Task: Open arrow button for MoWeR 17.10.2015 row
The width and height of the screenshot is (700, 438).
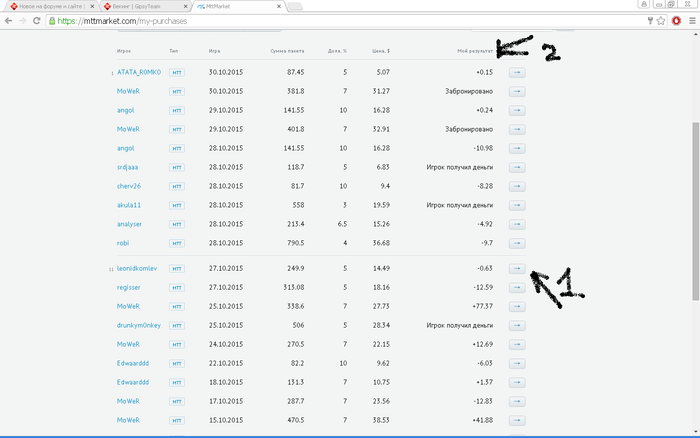Action: [x=517, y=401]
